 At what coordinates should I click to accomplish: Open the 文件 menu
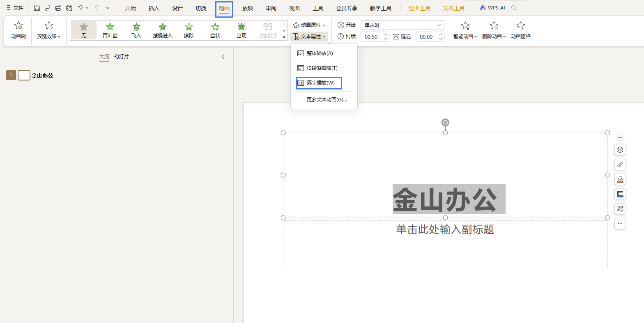pyautogui.click(x=15, y=8)
